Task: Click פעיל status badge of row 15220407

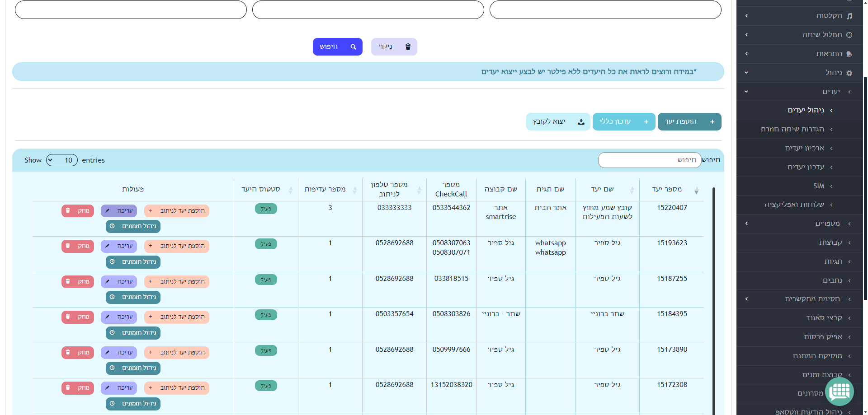Action: point(266,209)
